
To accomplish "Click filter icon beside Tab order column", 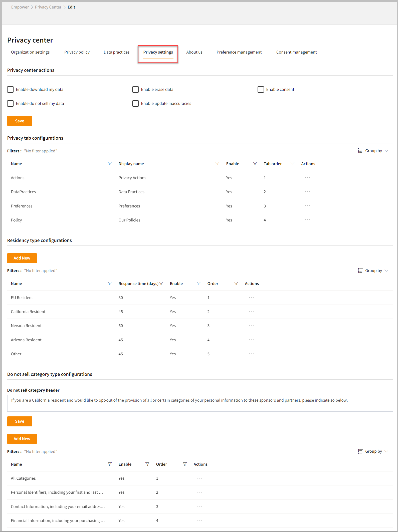I will (x=292, y=164).
